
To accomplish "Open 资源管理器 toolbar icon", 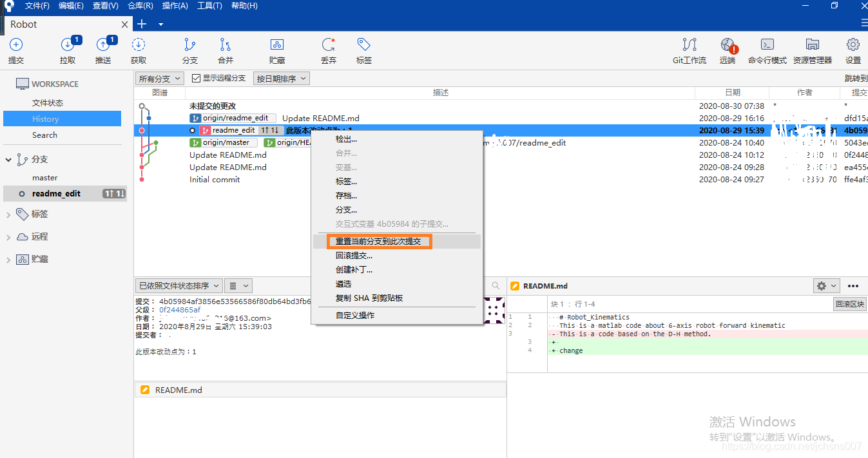I will pos(813,45).
